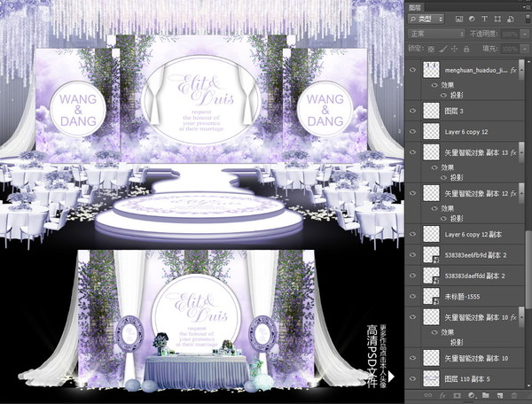Toggle visibility of 图层 110 副本 5
The width and height of the screenshot is (532, 404).
413,378
